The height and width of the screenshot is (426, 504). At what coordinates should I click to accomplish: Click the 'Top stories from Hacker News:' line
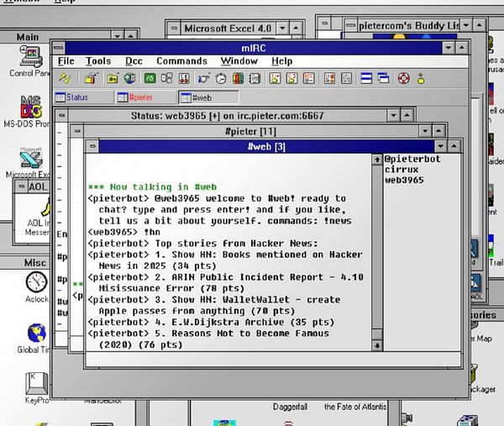point(202,243)
